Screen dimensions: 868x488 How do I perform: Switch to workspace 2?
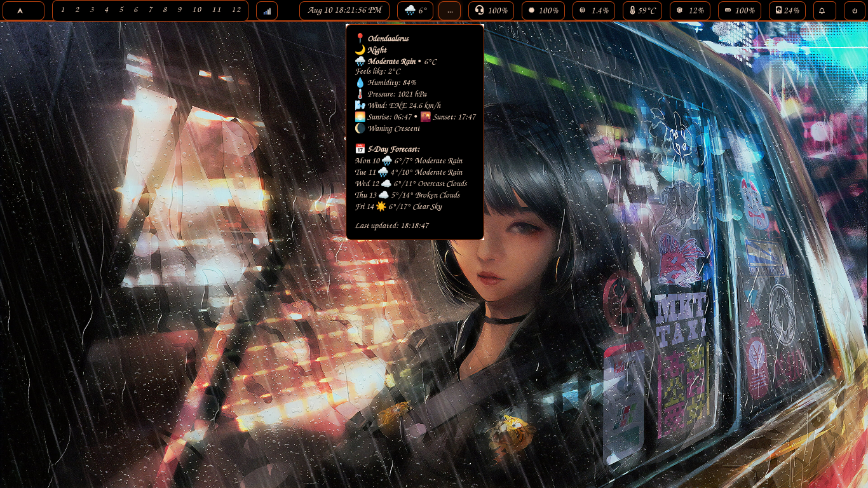tap(78, 10)
